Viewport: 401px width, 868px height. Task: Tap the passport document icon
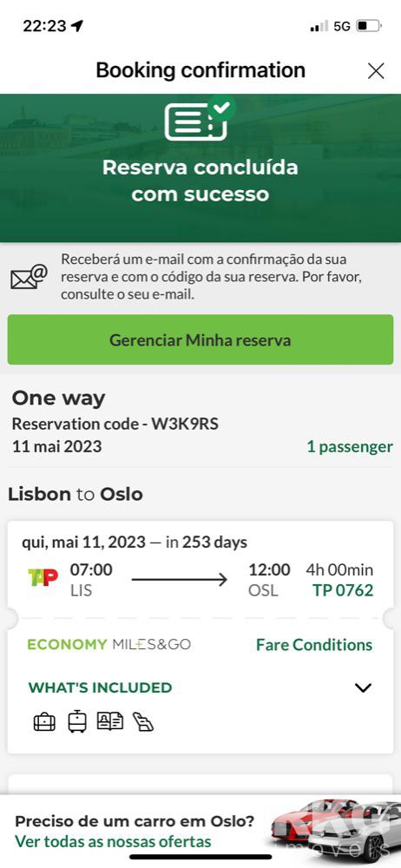pos(110,721)
